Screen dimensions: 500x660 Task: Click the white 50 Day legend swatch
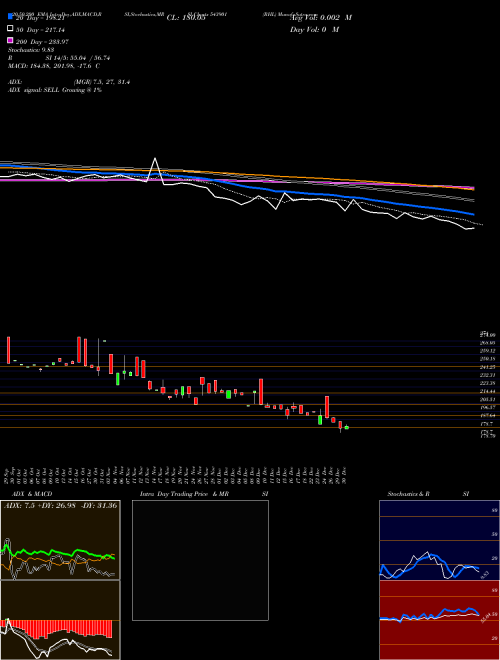[10, 29]
